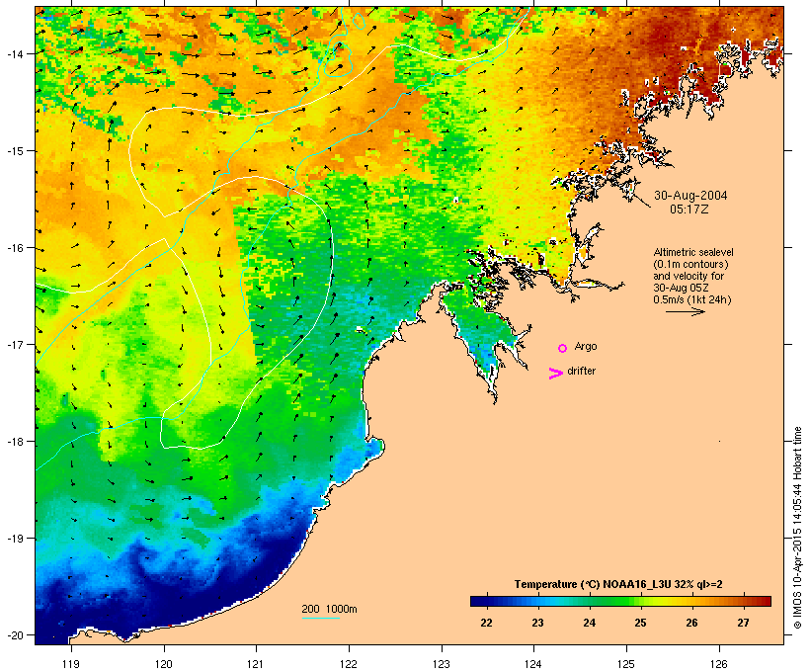Click longitude axis label 125
The height and width of the screenshot is (672, 810).
tap(626, 664)
